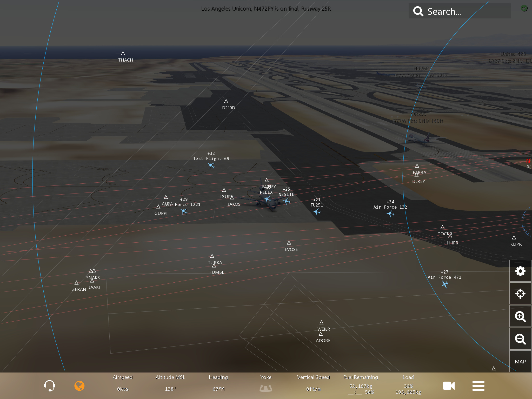Image resolution: width=532 pixels, height=399 pixels.
Task: Select Air Force 132 aircraft marker
Action: 390,214
